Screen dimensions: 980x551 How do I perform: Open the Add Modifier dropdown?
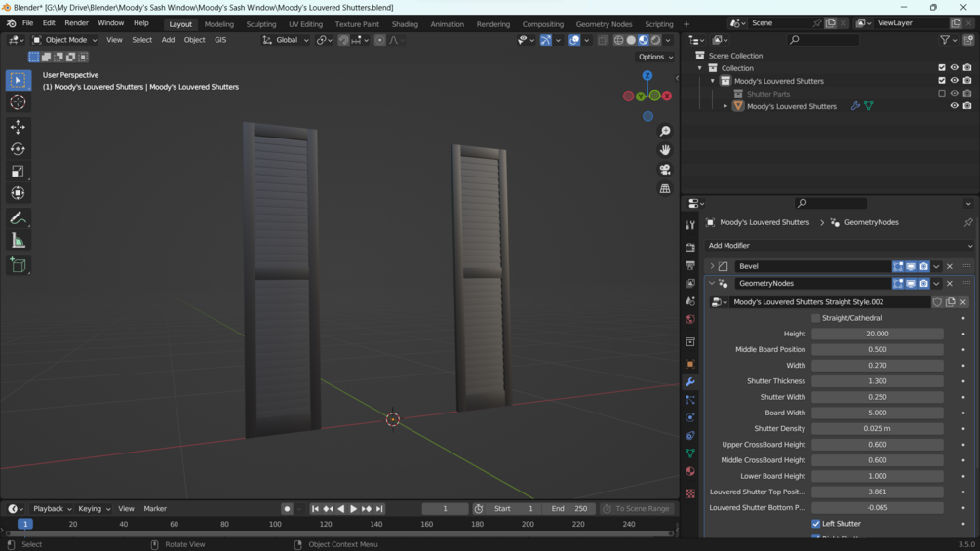(839, 246)
